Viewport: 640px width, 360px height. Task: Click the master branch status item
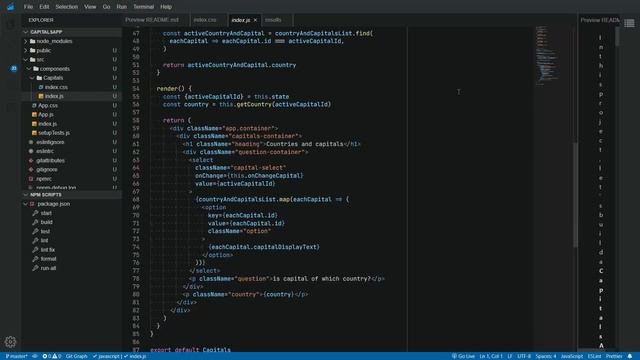pyautogui.click(x=16, y=356)
